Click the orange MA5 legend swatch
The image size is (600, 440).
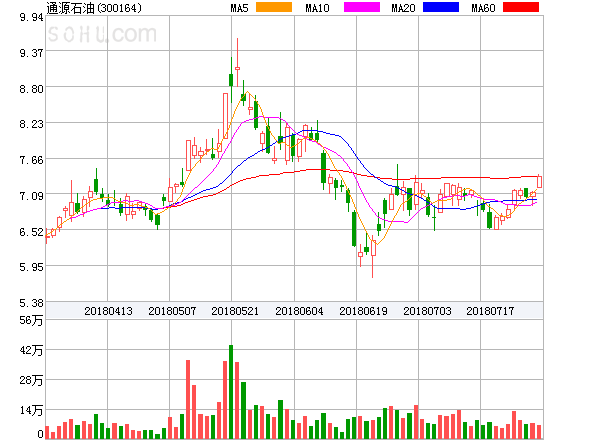coord(274,7)
